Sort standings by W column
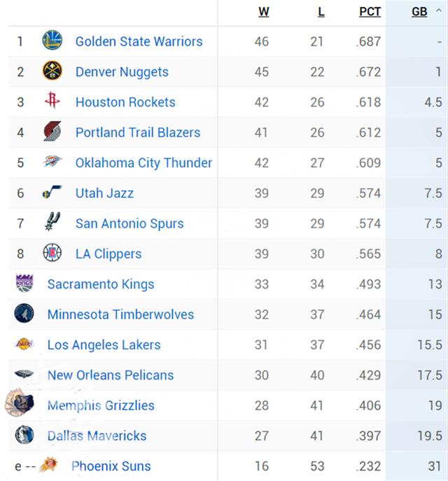The height and width of the screenshot is (481, 448). [x=264, y=12]
